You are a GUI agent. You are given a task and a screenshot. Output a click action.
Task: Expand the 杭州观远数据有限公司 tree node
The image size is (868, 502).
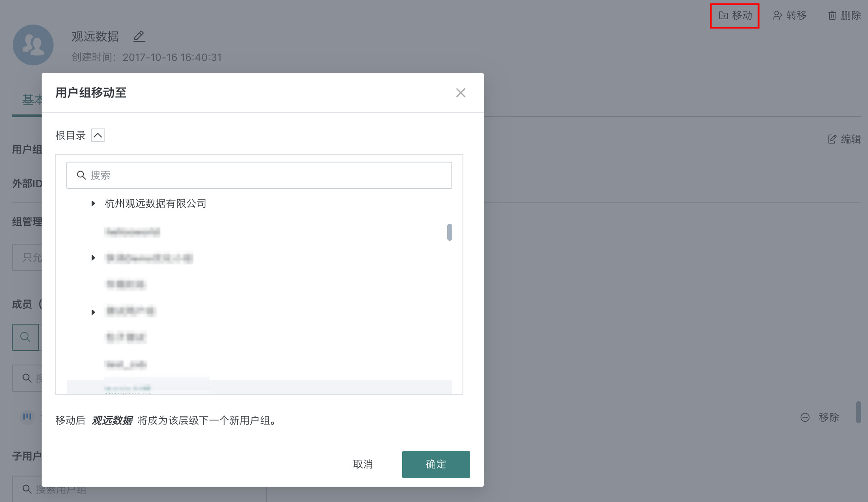(93, 203)
